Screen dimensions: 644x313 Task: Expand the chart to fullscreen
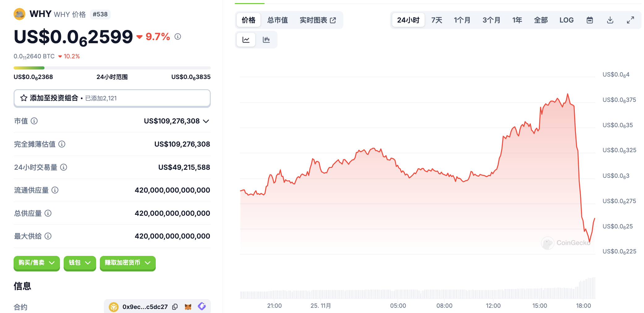(x=630, y=20)
